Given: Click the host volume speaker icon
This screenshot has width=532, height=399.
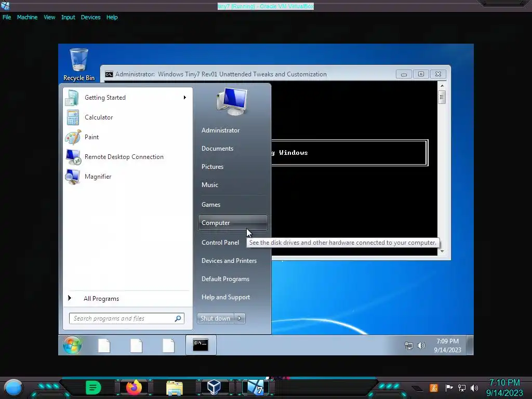Looking at the screenshot, I should coord(474,388).
